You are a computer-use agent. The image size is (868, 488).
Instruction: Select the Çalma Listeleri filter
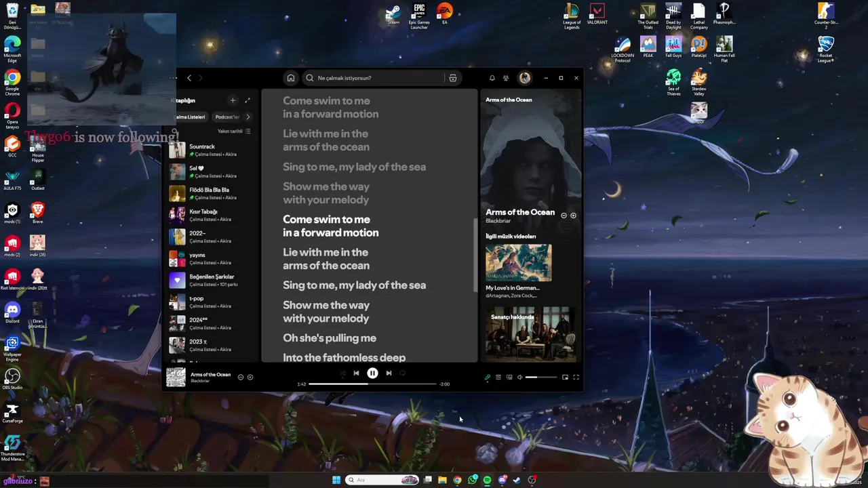[189, 117]
